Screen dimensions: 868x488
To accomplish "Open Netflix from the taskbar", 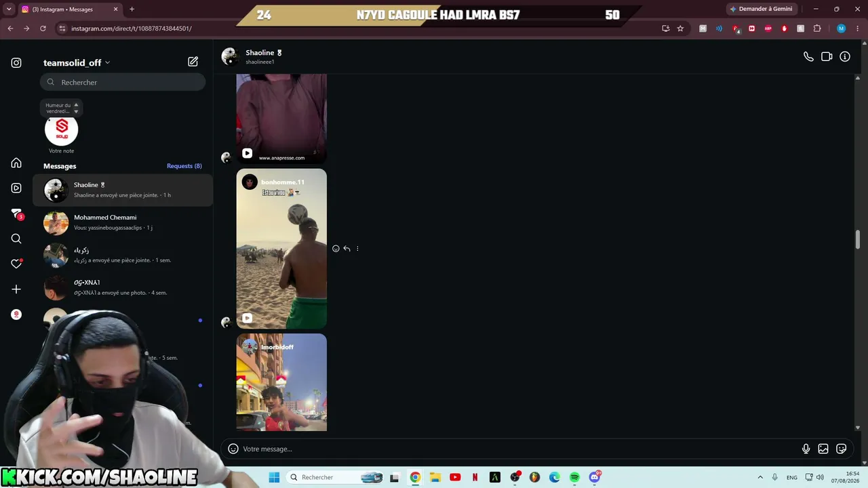I will point(475,477).
